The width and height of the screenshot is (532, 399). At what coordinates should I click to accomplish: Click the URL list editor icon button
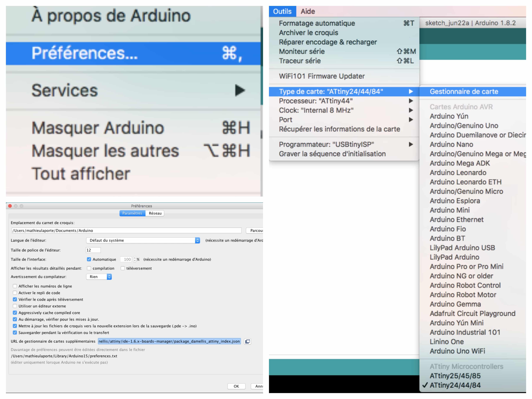[x=248, y=341]
